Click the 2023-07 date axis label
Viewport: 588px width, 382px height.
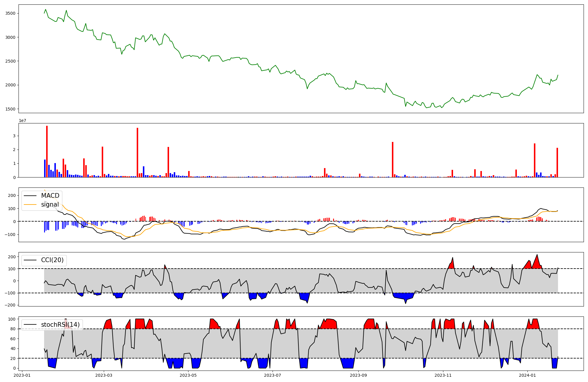(273, 375)
